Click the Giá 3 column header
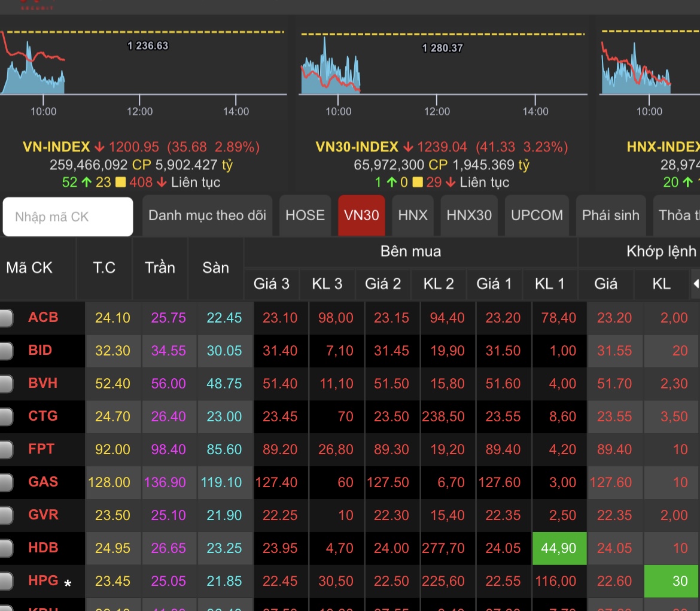Viewport: 700px width, 611px height. pyautogui.click(x=272, y=284)
